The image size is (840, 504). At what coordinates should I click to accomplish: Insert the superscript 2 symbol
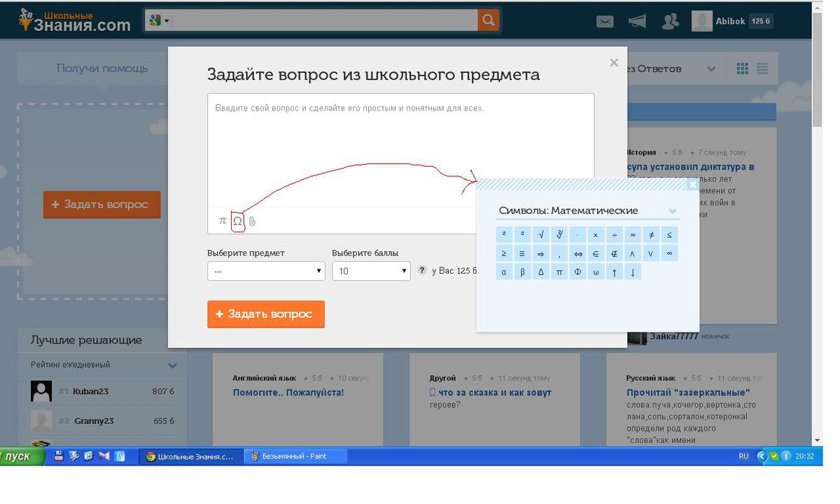coord(504,235)
